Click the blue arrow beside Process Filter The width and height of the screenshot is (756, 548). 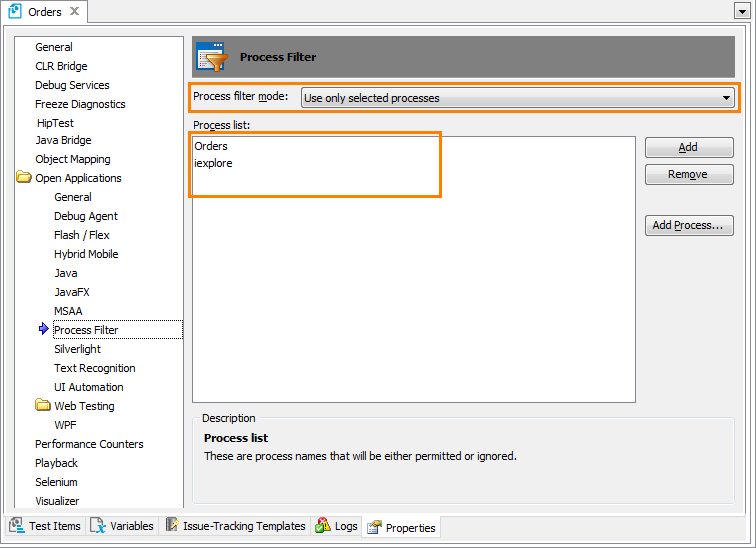click(43, 329)
